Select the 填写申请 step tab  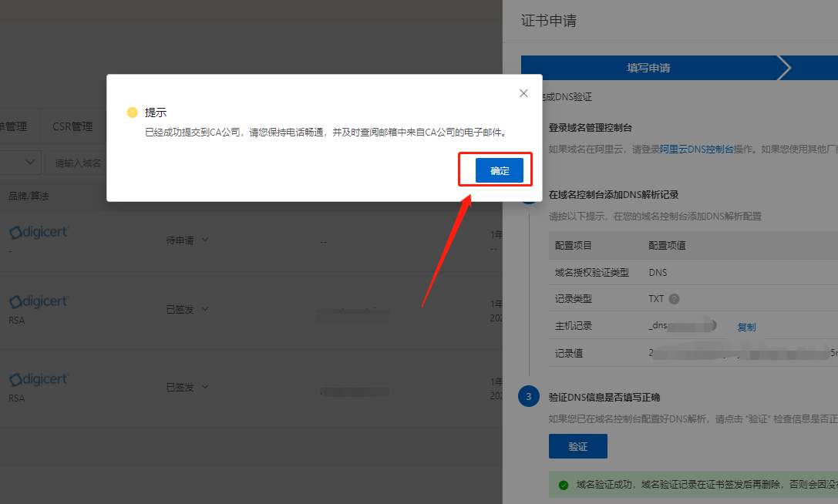tap(649, 68)
